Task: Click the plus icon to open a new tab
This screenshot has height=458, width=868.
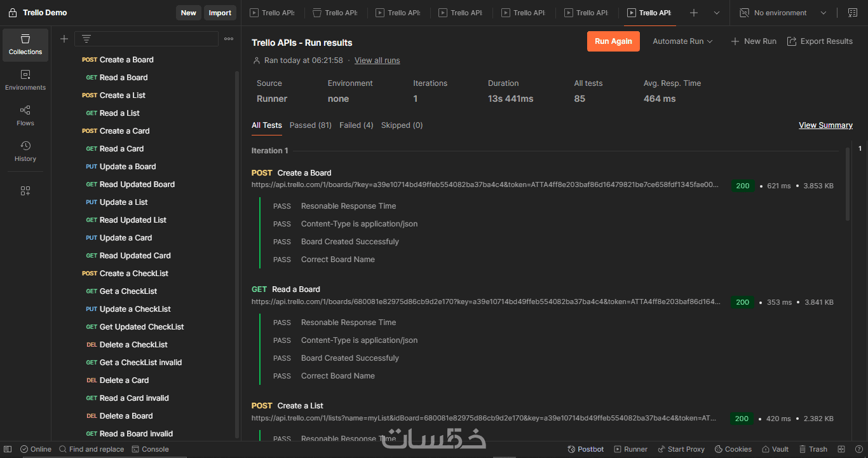Action: click(x=694, y=13)
